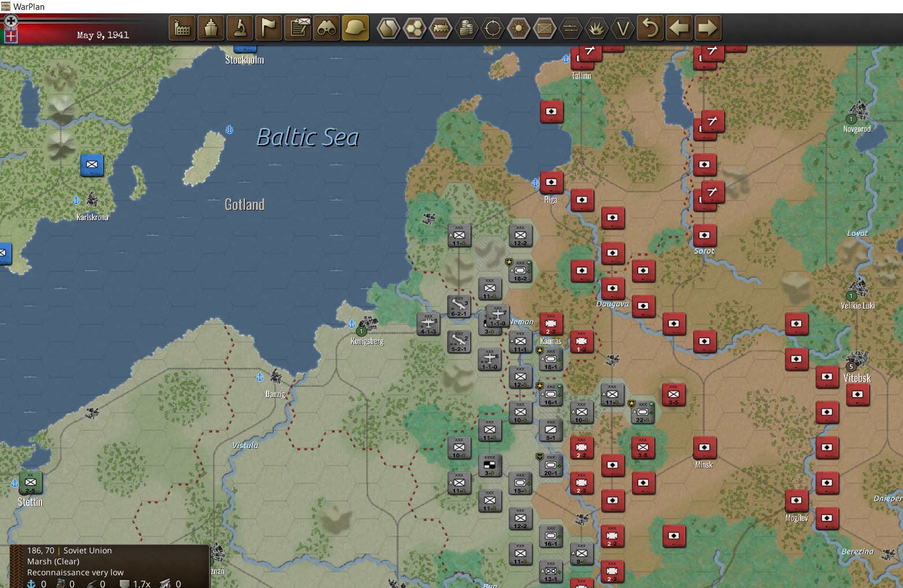Click the iron cross emblem
This screenshot has width=903, height=588.
(x=10, y=21)
